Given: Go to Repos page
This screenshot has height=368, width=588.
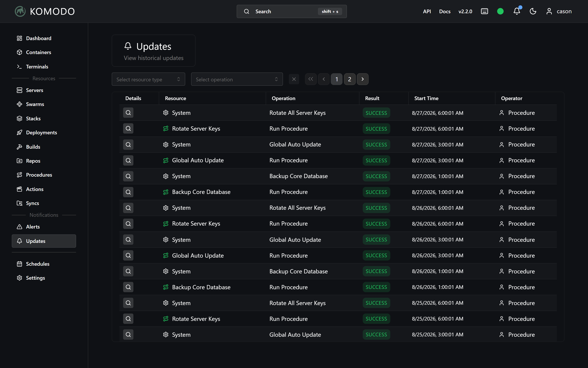Looking at the screenshot, I should (44, 161).
